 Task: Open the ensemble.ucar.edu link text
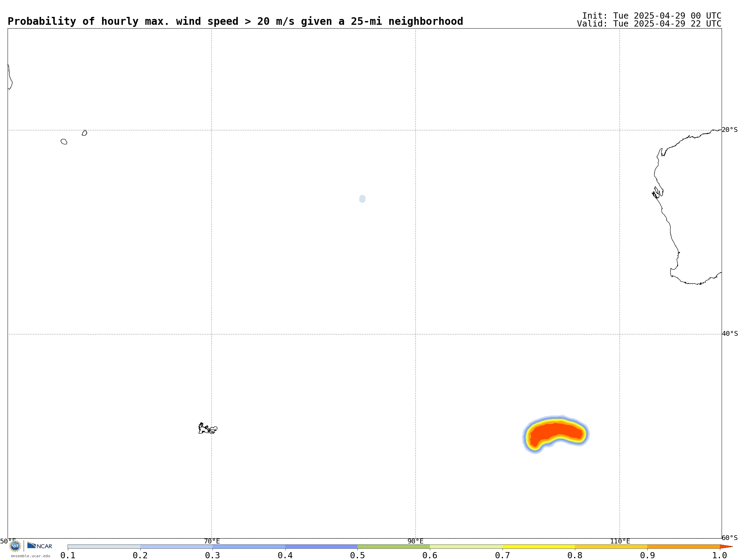30,556
